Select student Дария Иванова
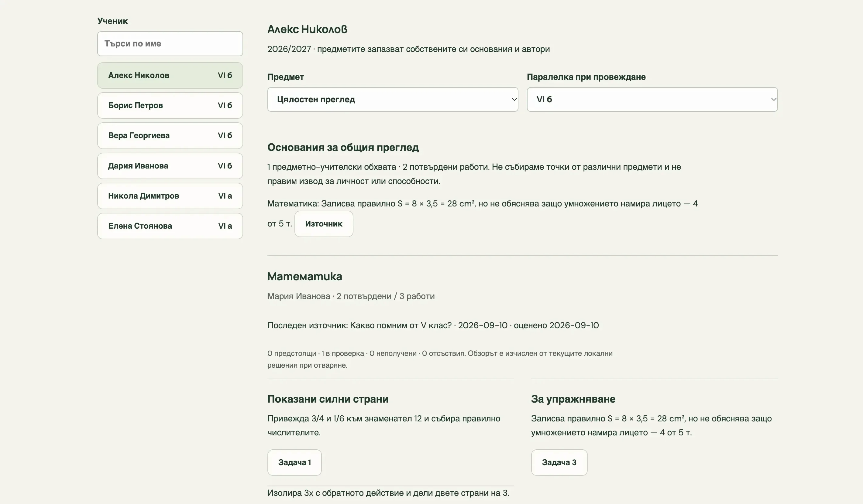 [x=170, y=165]
